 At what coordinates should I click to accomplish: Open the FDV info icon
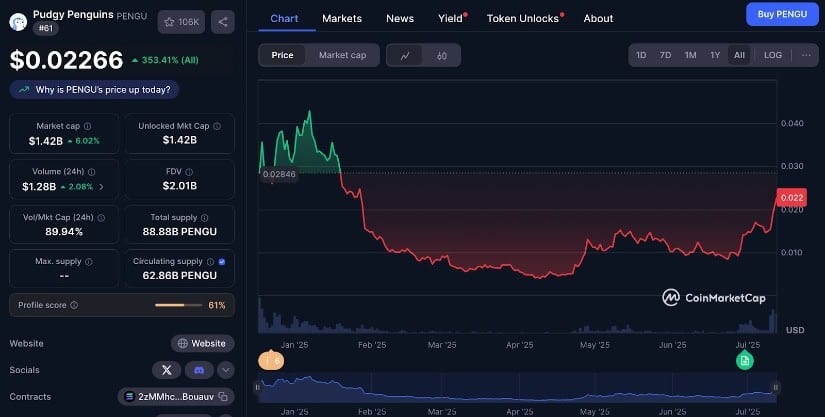(x=189, y=172)
